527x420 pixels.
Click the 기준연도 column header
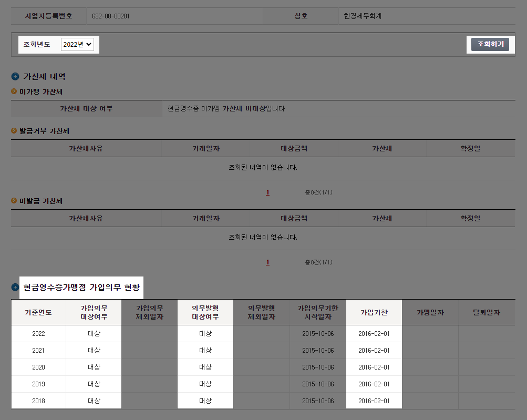pos(38,312)
